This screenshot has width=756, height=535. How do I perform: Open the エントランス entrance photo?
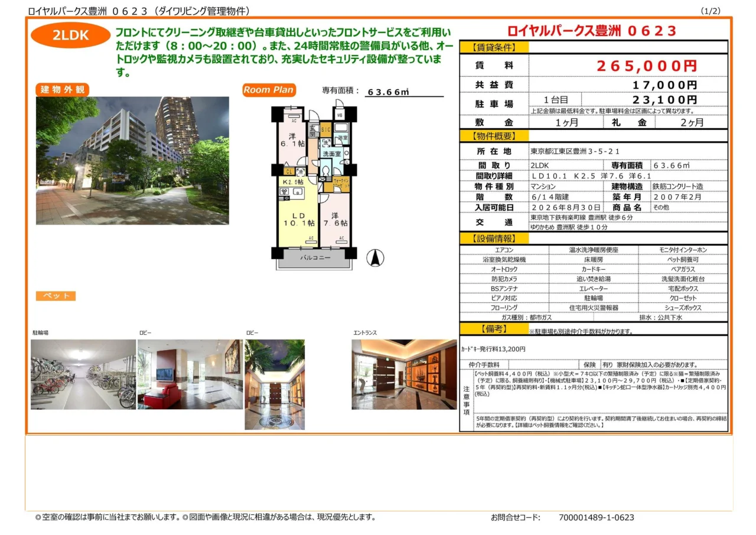[405, 374]
